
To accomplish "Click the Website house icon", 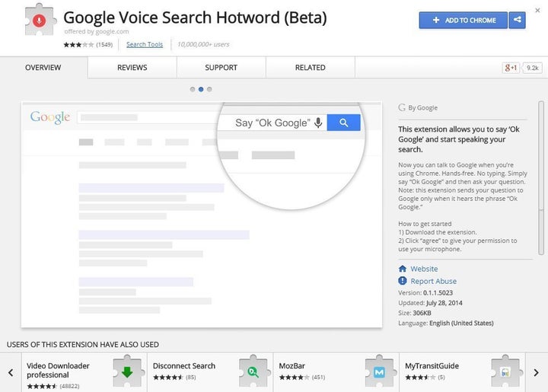I will pyautogui.click(x=403, y=269).
